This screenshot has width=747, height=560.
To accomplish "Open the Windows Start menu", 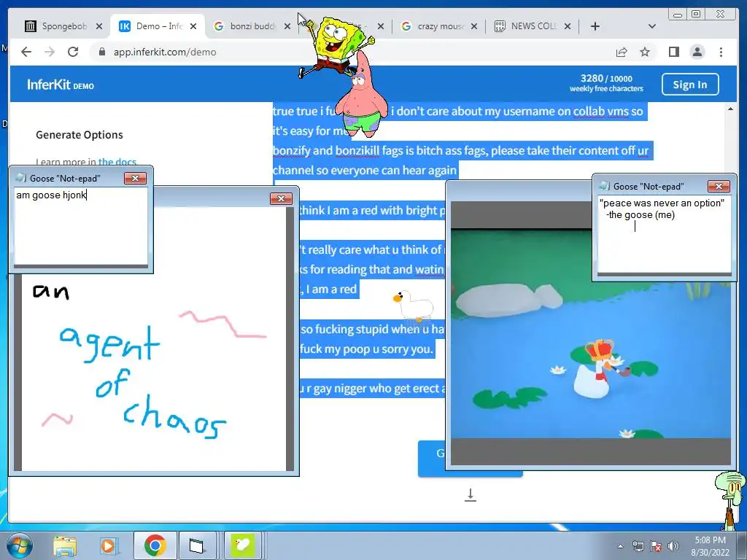I will point(19,545).
